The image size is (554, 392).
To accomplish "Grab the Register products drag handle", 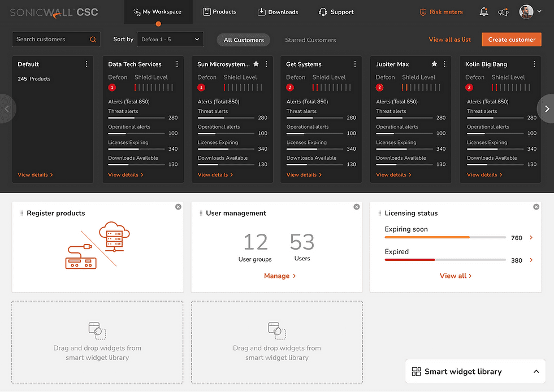I will [21, 214].
